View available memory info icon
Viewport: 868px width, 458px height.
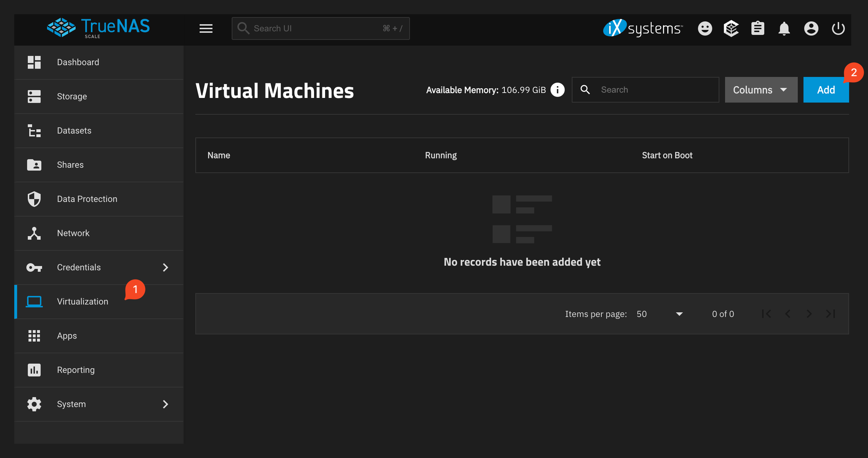tap(557, 90)
